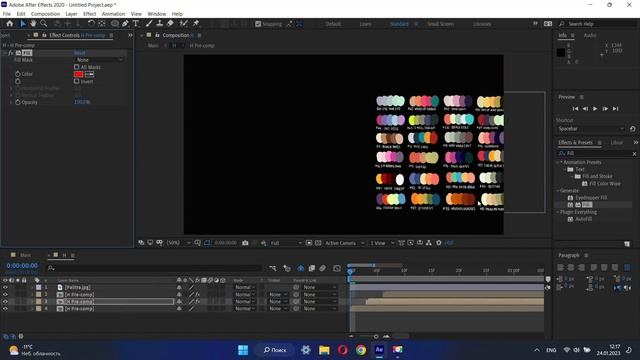Open the resolution Full dropdown
Viewport: 640px width, 360px height.
pyautogui.click(x=286, y=243)
